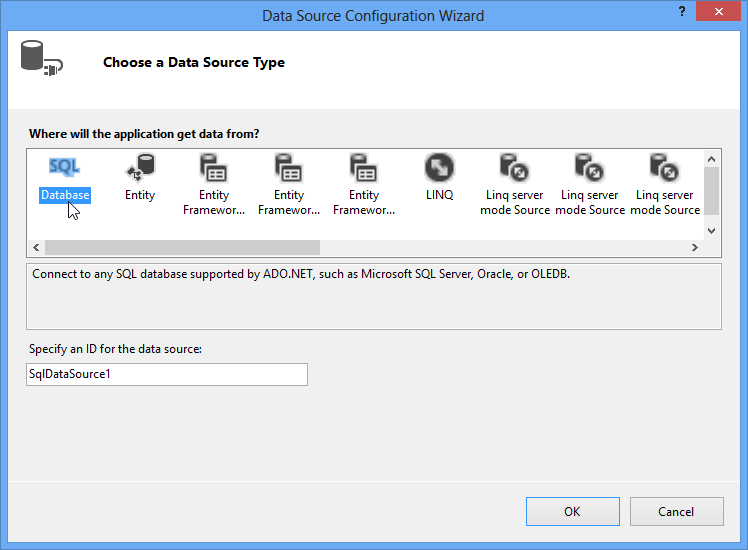Select the second Entity Framework icon
This screenshot has height=550, width=748.
click(289, 167)
